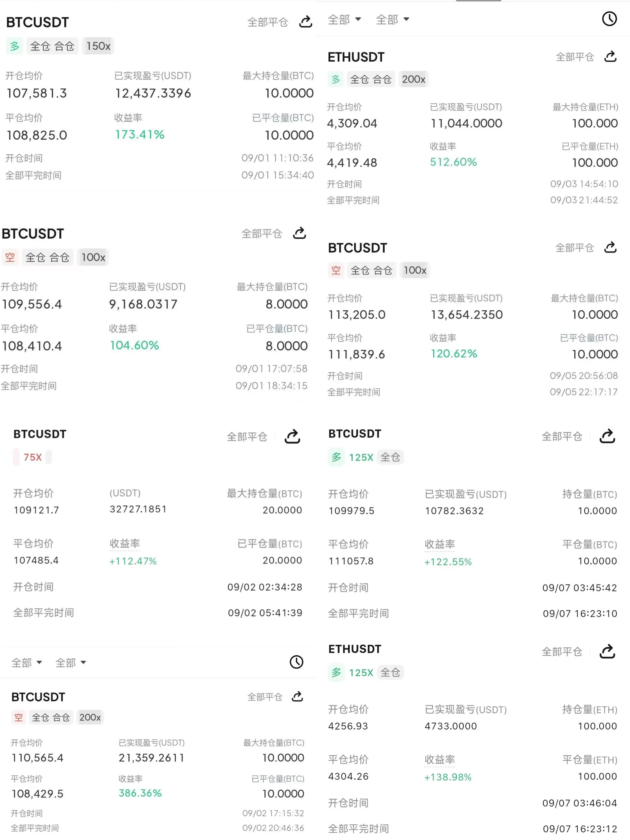Tap the 收益率 label above +138.98%
The image size is (630, 840).
(440, 759)
